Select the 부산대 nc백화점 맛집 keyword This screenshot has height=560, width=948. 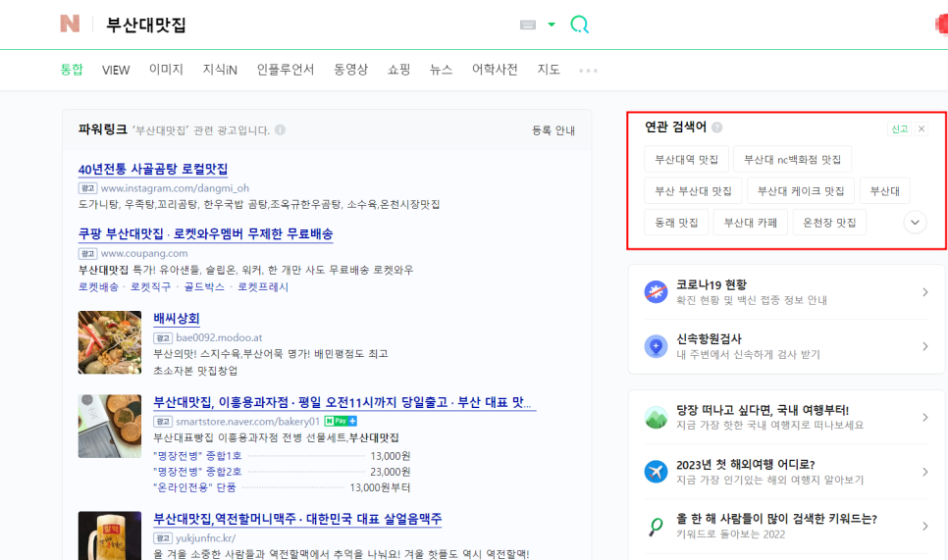pos(792,160)
